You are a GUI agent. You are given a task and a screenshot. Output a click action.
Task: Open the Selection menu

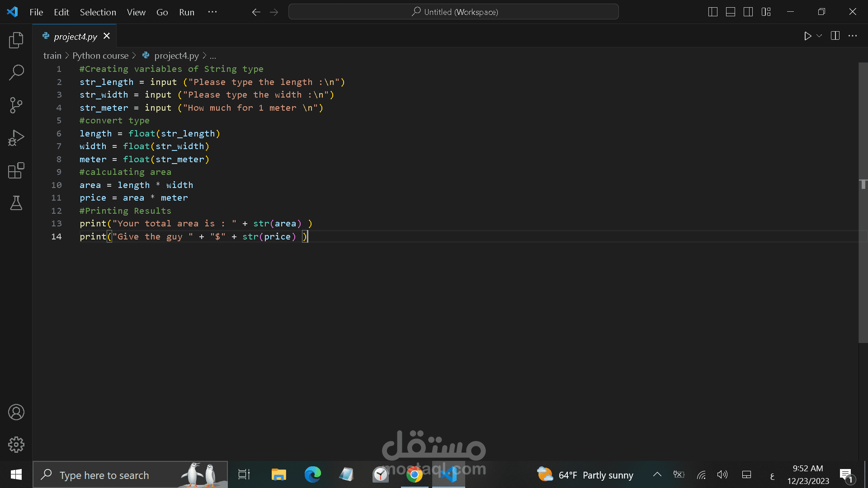point(98,12)
